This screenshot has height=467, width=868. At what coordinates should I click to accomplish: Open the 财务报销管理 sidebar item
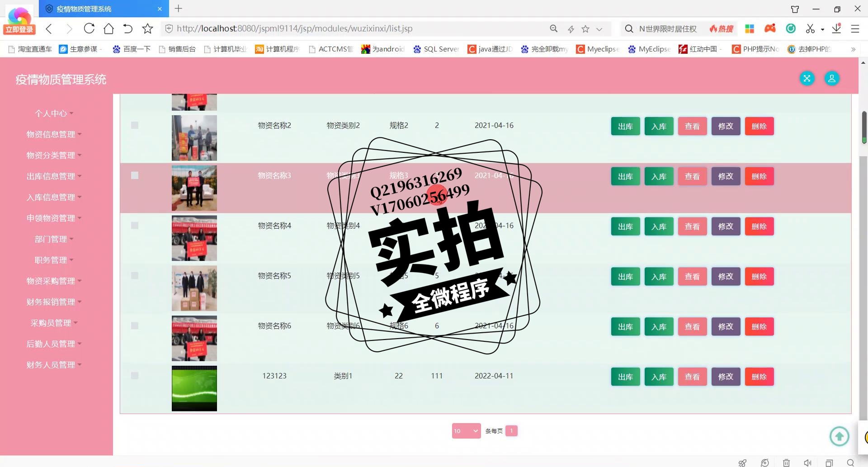coord(54,302)
